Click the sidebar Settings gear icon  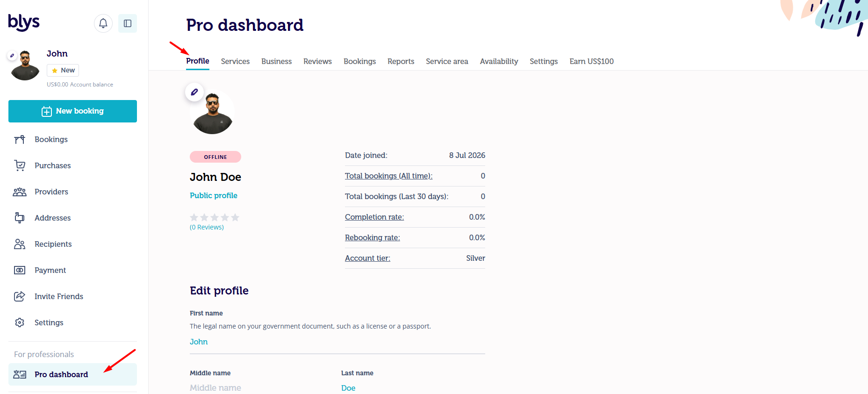(20, 322)
